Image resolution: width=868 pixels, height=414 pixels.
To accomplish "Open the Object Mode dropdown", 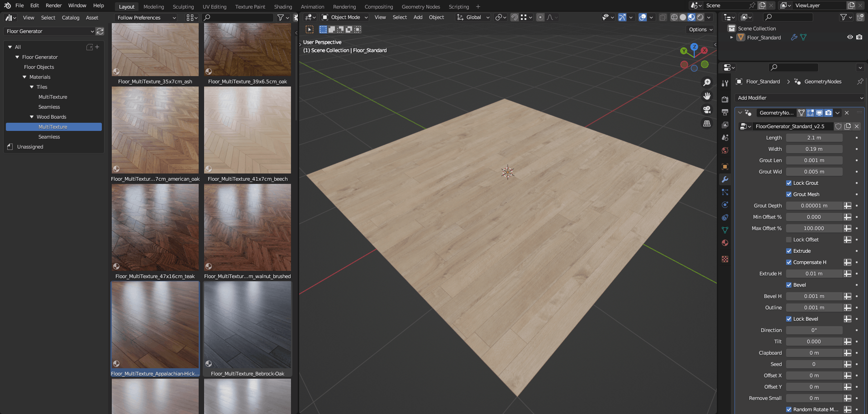I will (x=345, y=17).
